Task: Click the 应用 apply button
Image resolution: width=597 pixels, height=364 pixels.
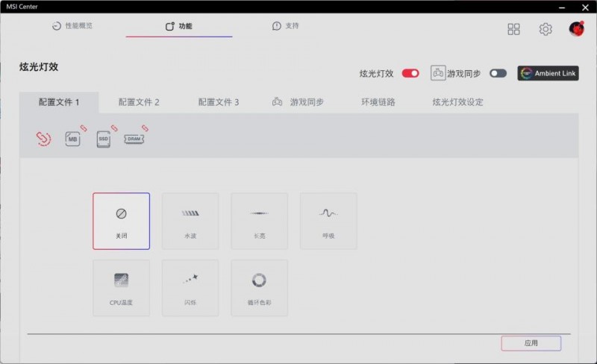Action: pos(531,343)
